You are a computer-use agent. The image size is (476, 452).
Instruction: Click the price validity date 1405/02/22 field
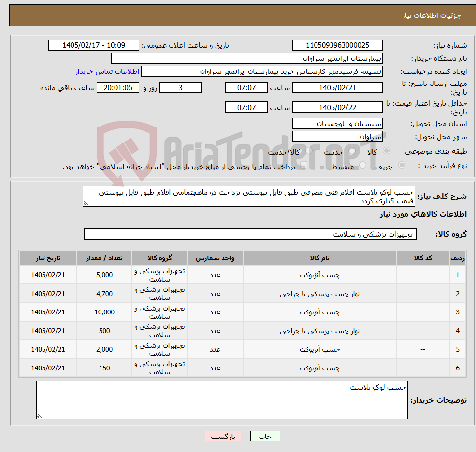click(x=337, y=107)
